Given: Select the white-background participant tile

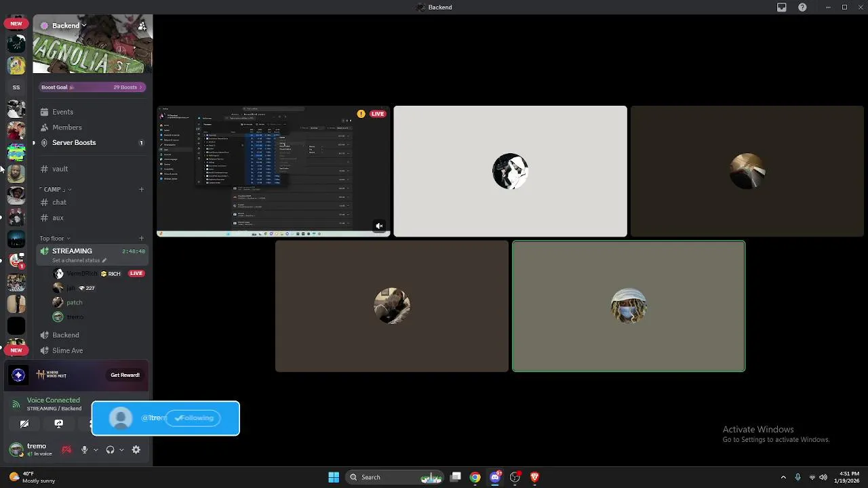Looking at the screenshot, I should (510, 171).
